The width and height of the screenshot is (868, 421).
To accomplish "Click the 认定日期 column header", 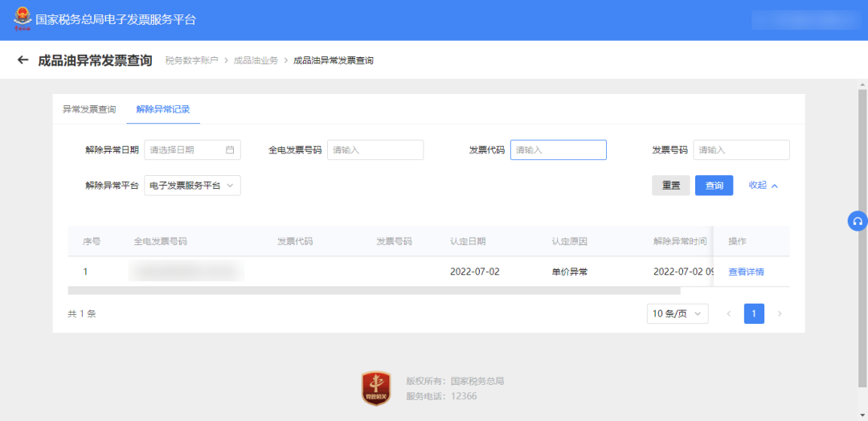I will point(469,242).
